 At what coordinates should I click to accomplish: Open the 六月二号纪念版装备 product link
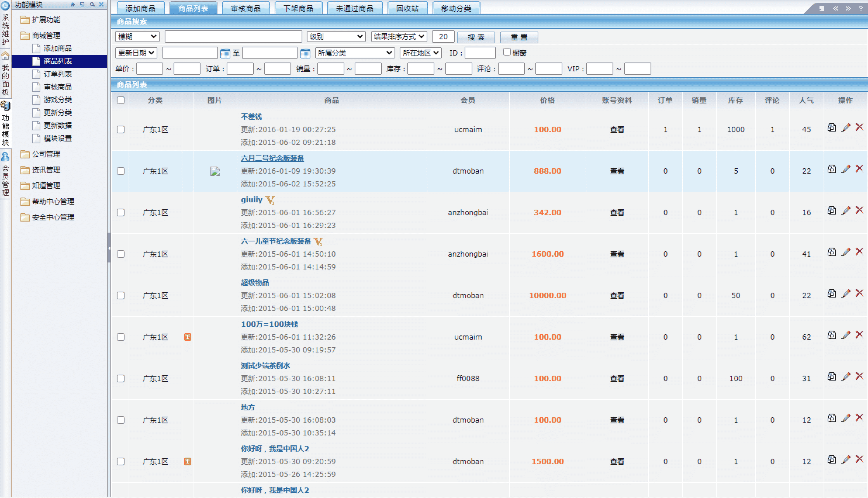[x=272, y=158]
